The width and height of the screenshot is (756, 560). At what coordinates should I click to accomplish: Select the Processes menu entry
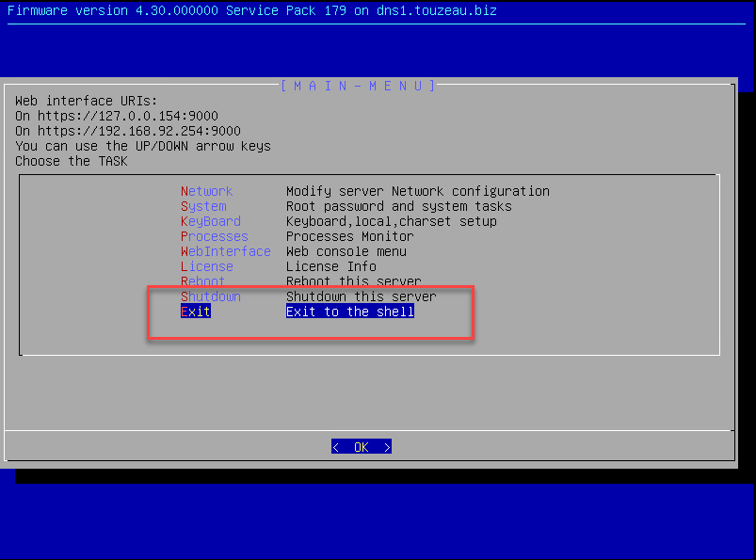(214, 236)
